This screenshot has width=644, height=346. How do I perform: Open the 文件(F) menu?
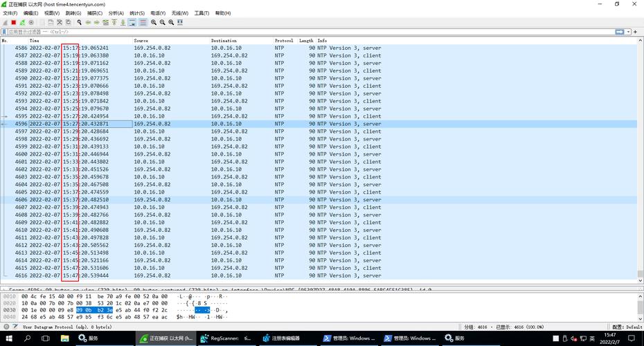pyautogui.click(x=10, y=13)
